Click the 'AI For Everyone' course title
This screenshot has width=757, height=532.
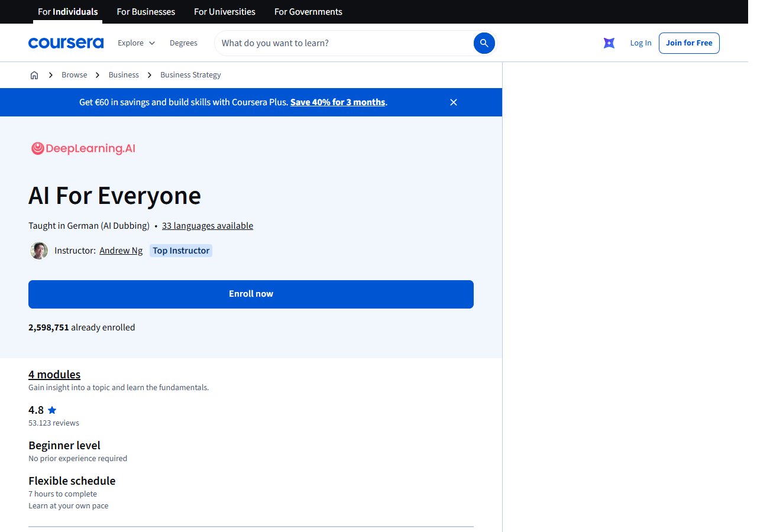pos(115,196)
